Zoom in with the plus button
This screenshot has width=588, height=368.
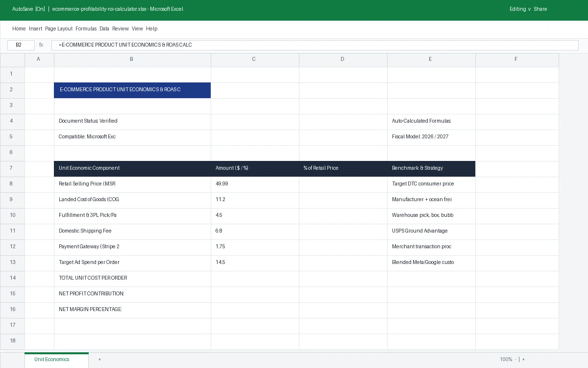click(523, 360)
